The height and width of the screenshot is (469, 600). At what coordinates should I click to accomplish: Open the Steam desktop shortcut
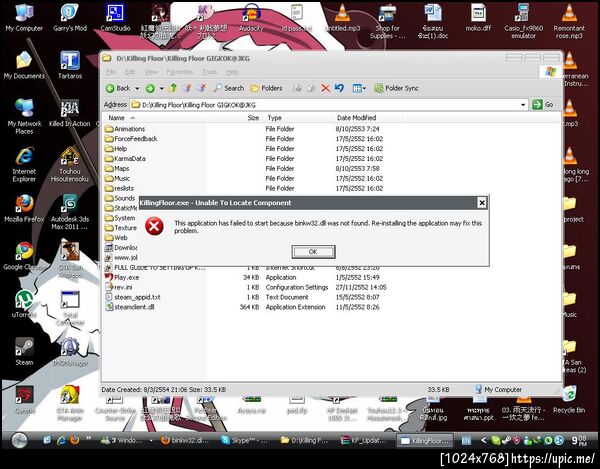[24, 351]
